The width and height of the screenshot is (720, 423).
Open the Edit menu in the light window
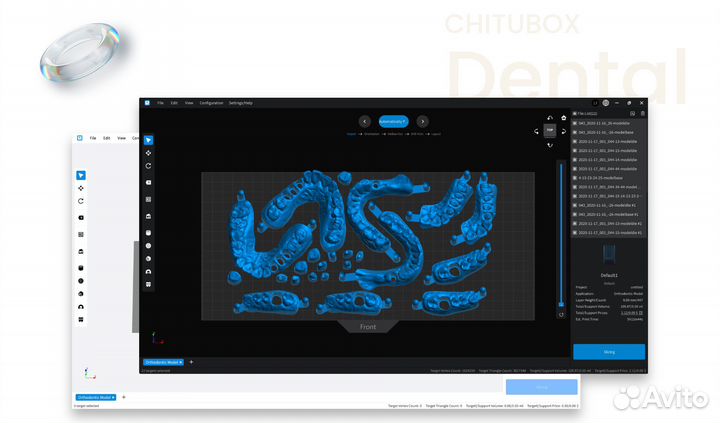tap(107, 138)
